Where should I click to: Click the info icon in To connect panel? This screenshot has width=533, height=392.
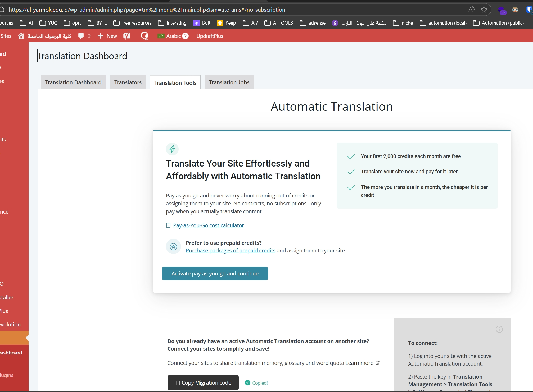point(499,329)
